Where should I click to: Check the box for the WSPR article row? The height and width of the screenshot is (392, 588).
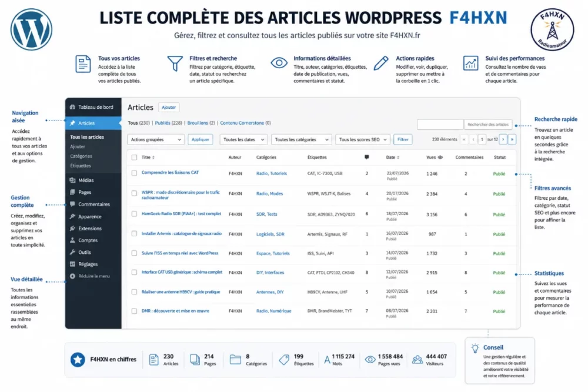134,193
